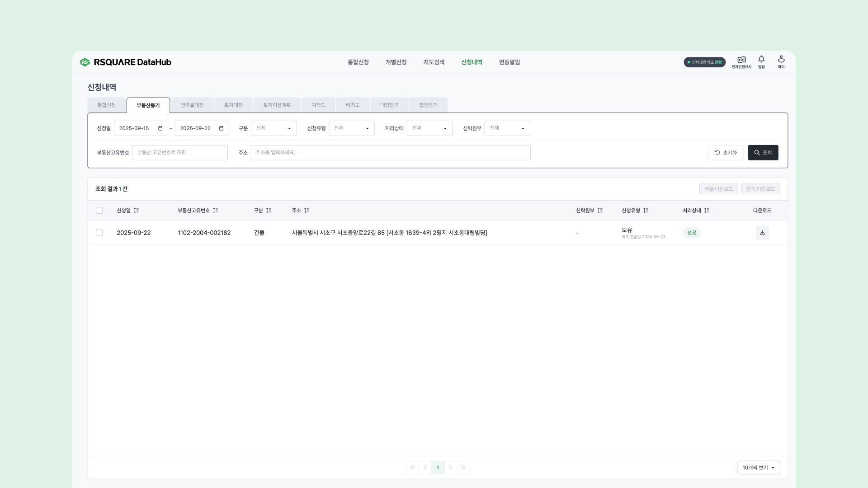Open 전자민원캐시 cash icon
The image size is (868, 488).
(x=741, y=61)
